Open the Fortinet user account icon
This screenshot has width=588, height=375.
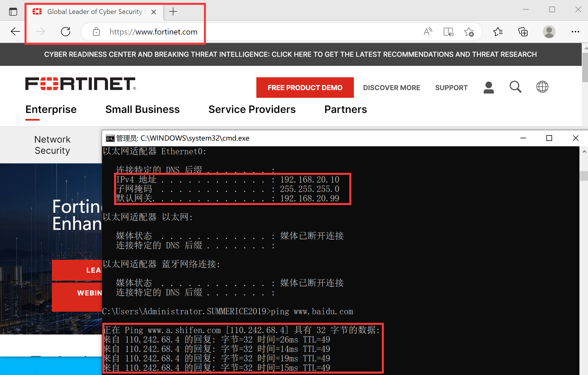488,88
